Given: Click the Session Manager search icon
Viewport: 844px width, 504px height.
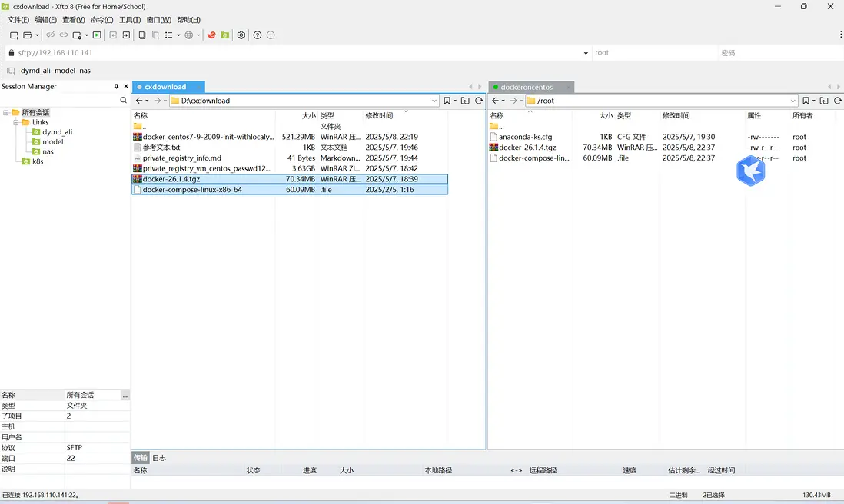Looking at the screenshot, I should (124, 101).
